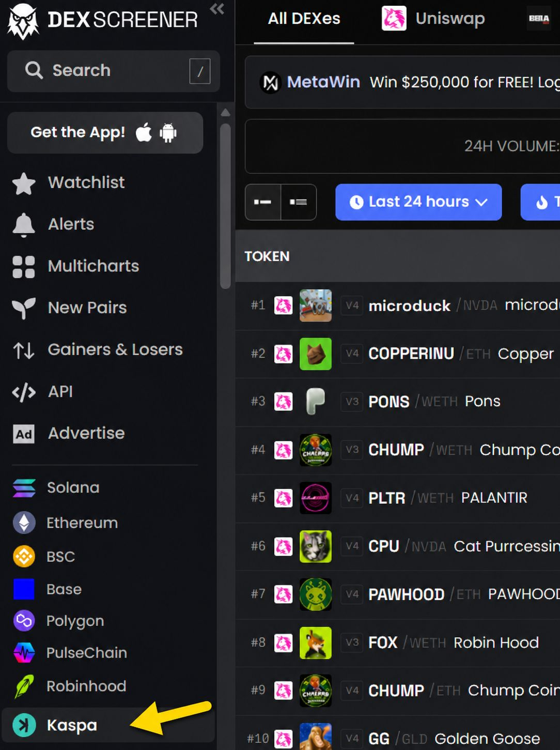Click the CPU cat token thumbnail
Screen dimensions: 560x750
[x=316, y=546]
